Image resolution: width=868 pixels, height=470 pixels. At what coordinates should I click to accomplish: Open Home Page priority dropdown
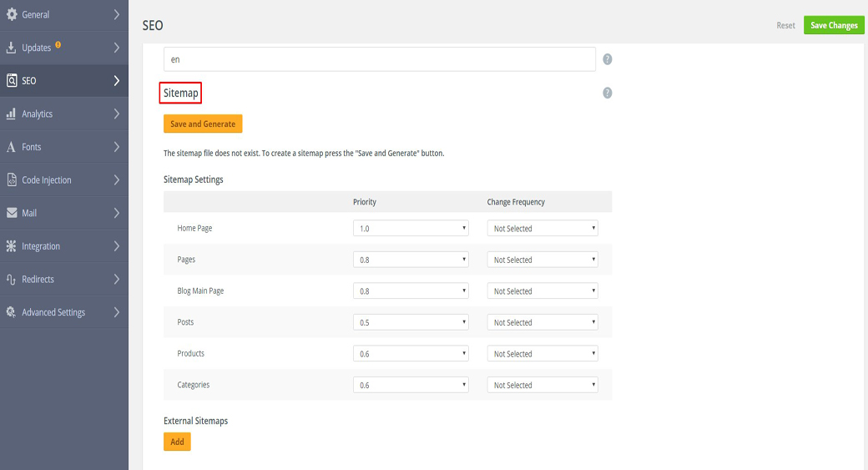tap(411, 228)
